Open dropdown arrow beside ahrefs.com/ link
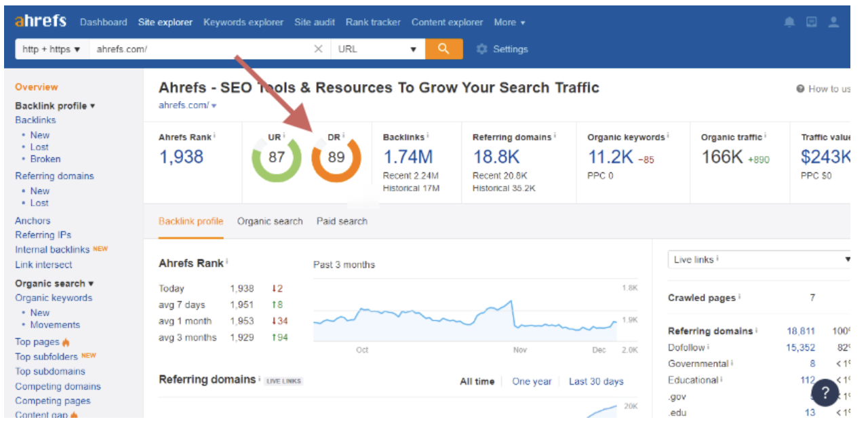 pyautogui.click(x=214, y=106)
